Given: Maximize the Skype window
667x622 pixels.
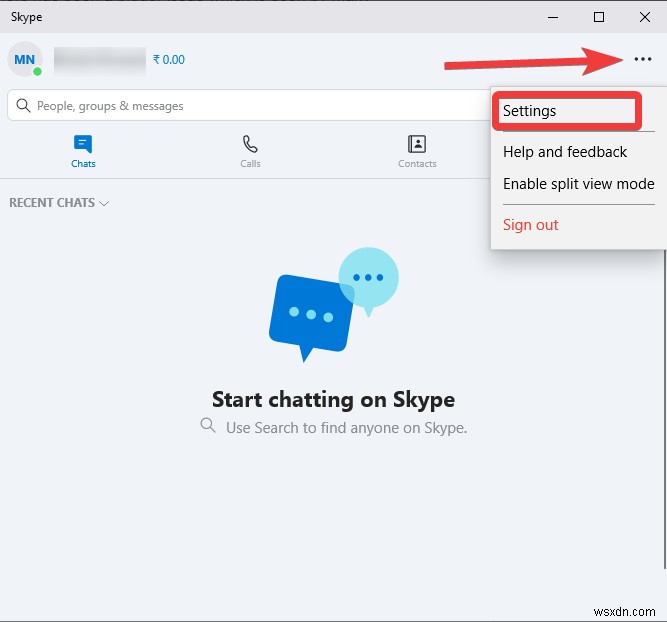Looking at the screenshot, I should (x=599, y=17).
